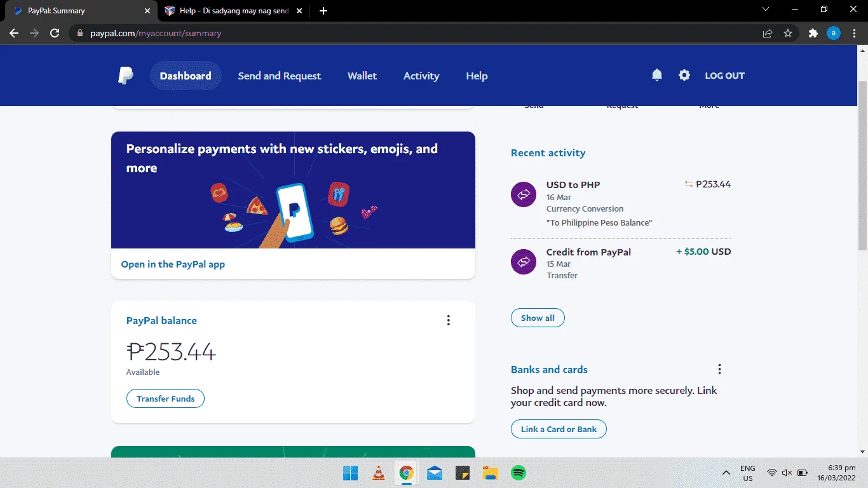Open the Sticky Notes taskbar app
The image size is (868, 488).
[x=463, y=473]
